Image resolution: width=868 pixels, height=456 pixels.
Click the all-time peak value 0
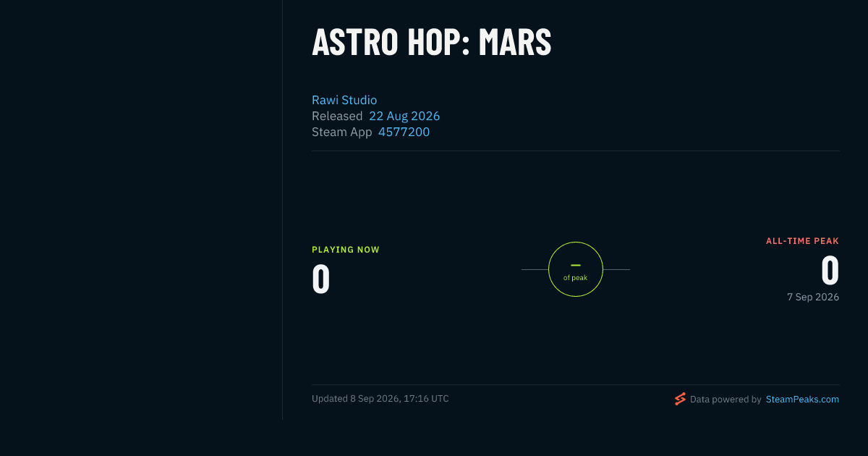[x=830, y=271]
